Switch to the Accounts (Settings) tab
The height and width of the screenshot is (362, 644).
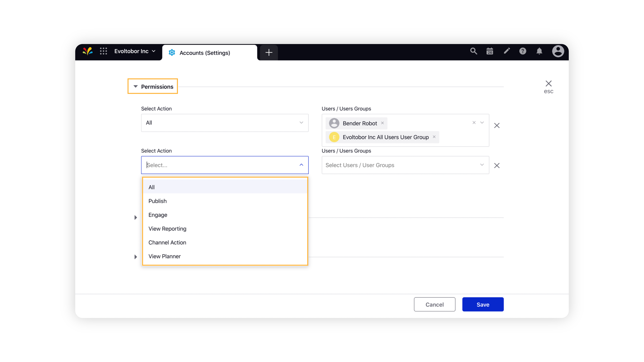tap(209, 53)
